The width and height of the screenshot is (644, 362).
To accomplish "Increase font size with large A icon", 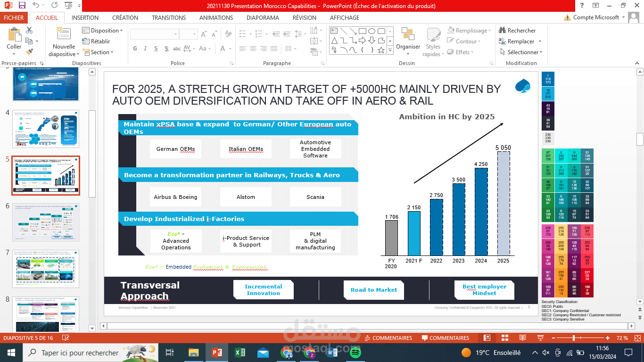I will point(203,34).
